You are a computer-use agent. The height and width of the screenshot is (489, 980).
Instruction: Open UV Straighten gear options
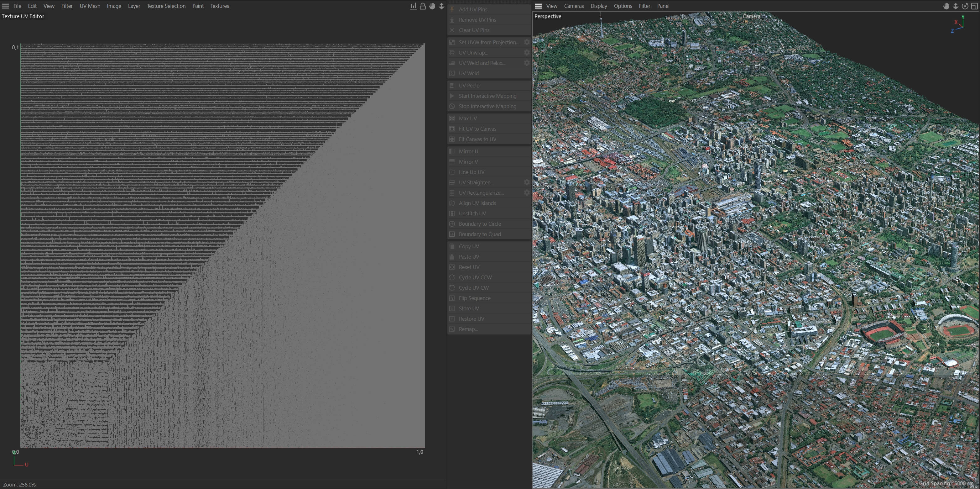coord(527,182)
